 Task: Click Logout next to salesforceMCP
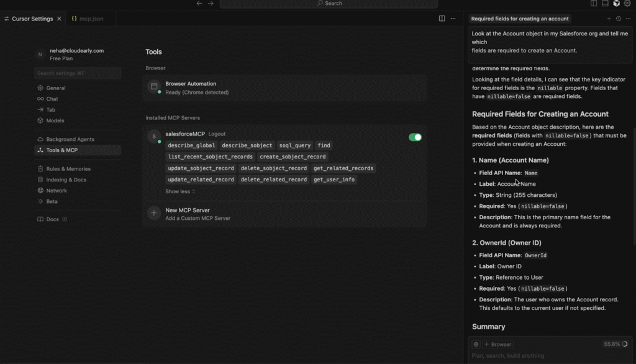pos(217,134)
